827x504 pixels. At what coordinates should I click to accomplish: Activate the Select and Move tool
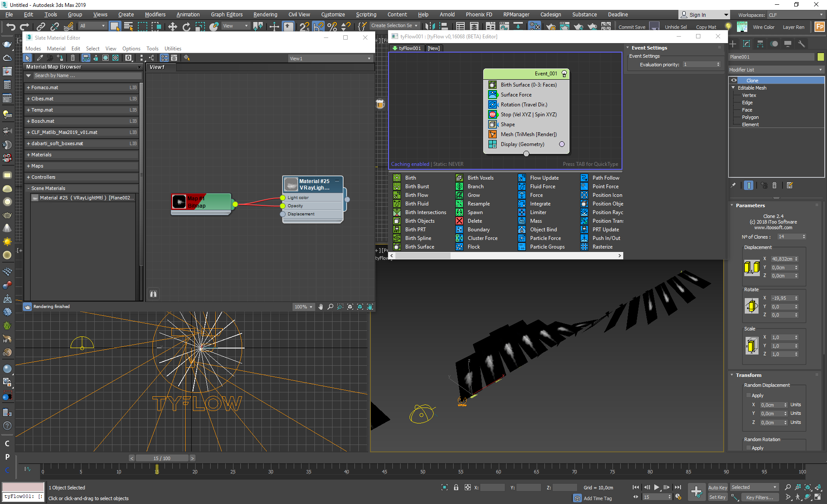tap(173, 27)
